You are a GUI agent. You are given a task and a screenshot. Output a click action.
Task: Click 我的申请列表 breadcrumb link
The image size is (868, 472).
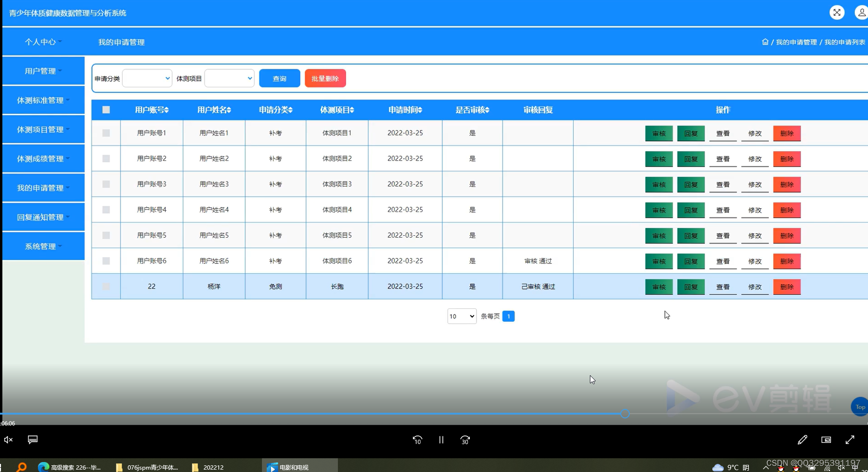tap(845, 42)
